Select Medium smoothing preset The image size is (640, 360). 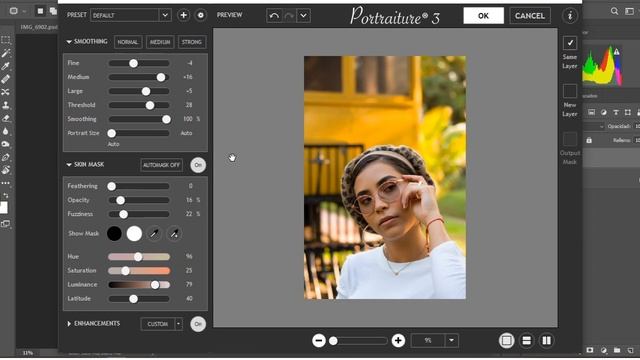160,42
